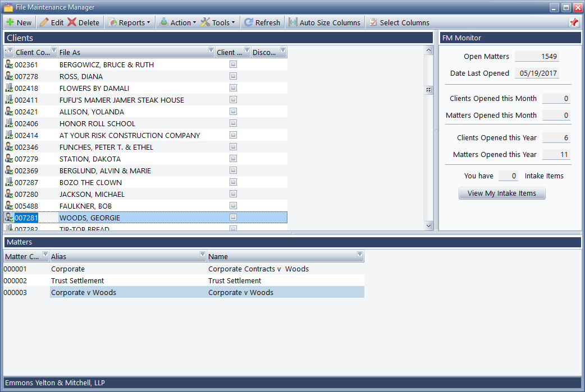The width and height of the screenshot is (585, 392).
Task: Toggle checkbox for ROSS, DIANA row
Action: [x=233, y=76]
